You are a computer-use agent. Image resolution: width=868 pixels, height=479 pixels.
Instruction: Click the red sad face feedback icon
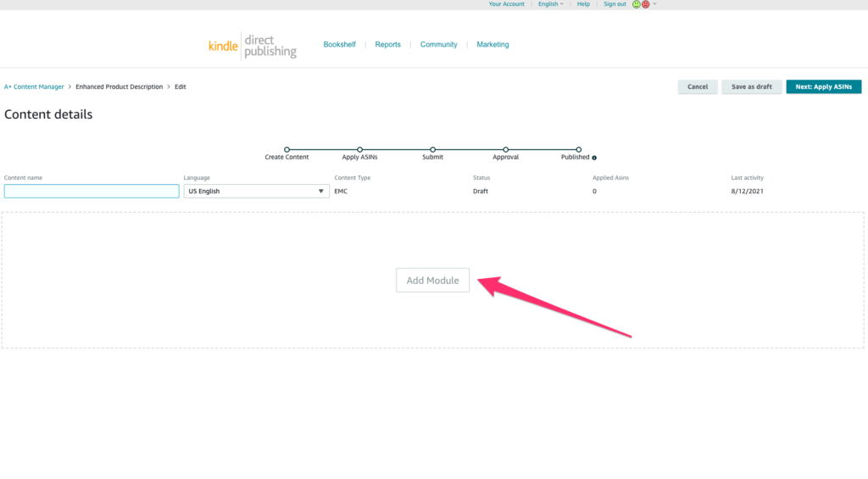click(x=645, y=4)
